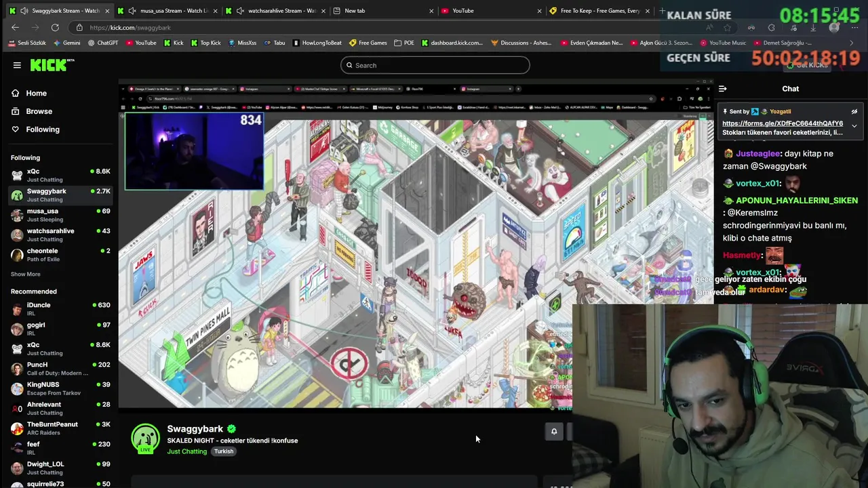Viewport: 868px width, 488px height.
Task: Open iDuncle recommended channel
Action: (x=60, y=309)
